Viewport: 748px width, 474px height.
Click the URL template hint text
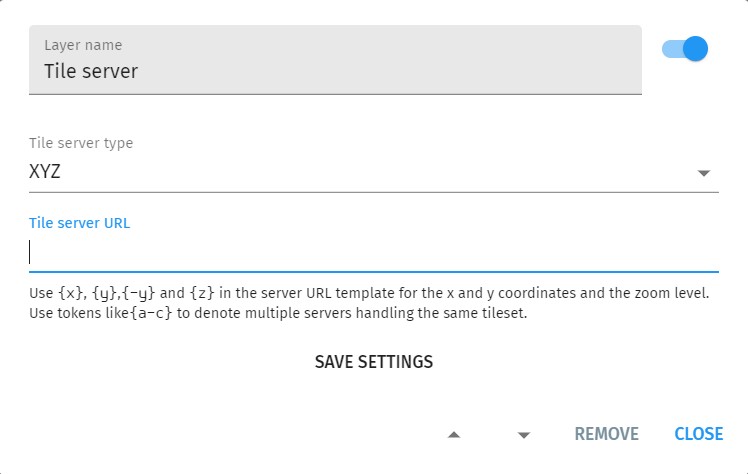(370, 294)
